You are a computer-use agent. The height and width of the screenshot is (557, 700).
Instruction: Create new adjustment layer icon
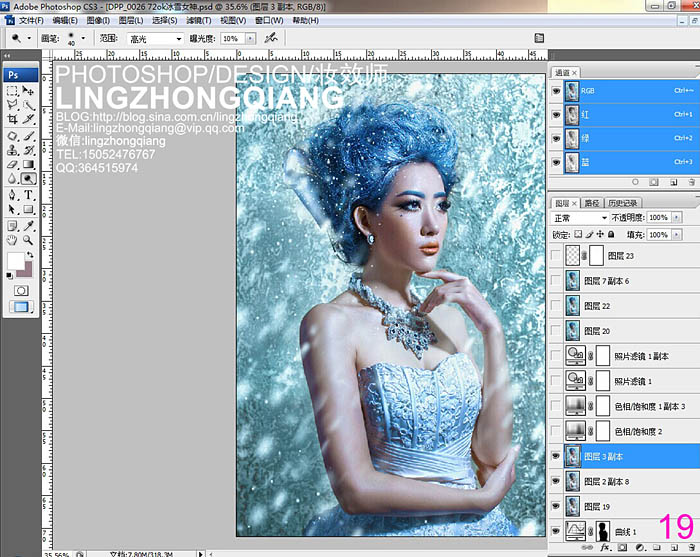point(640,547)
